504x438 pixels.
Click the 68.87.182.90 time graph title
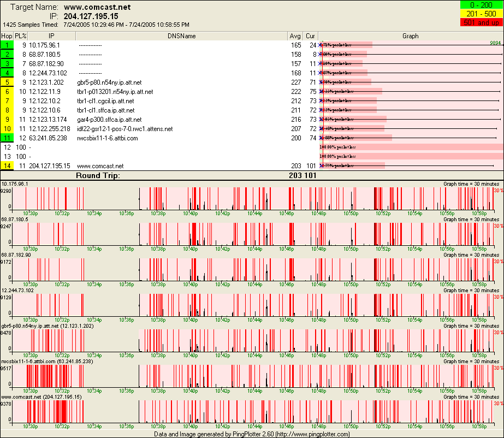[16, 255]
